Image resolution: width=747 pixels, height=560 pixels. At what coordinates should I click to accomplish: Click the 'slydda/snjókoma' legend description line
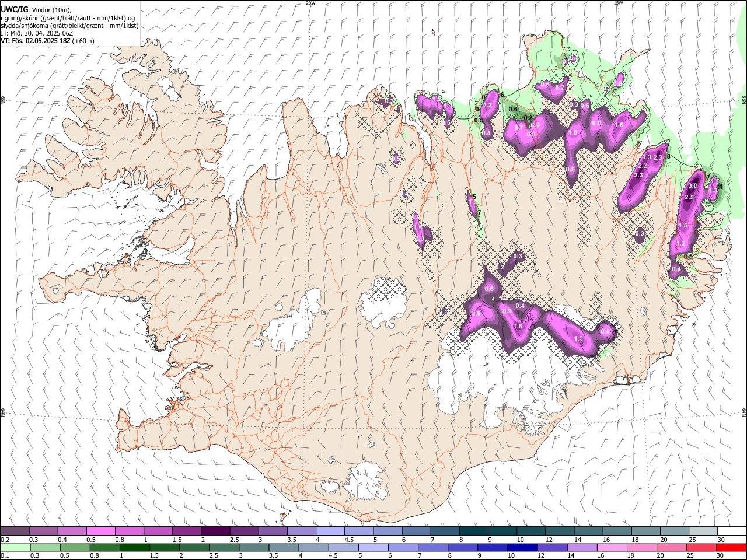coord(69,26)
